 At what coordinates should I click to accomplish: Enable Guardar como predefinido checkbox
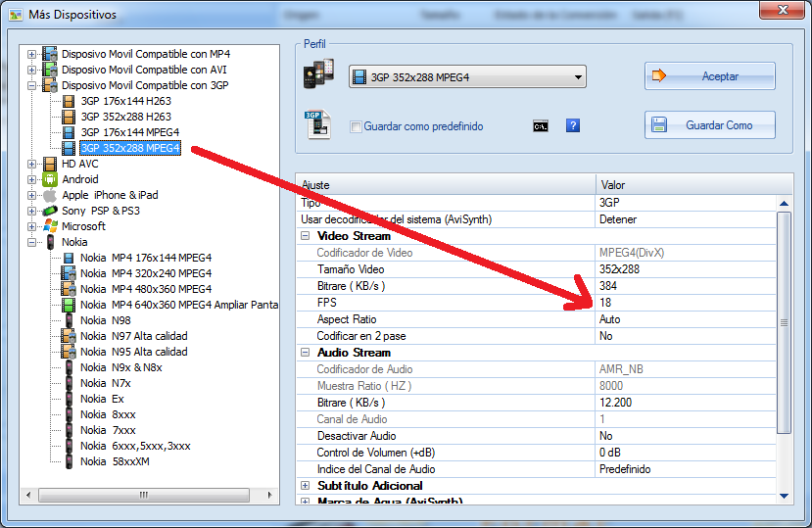click(x=356, y=126)
